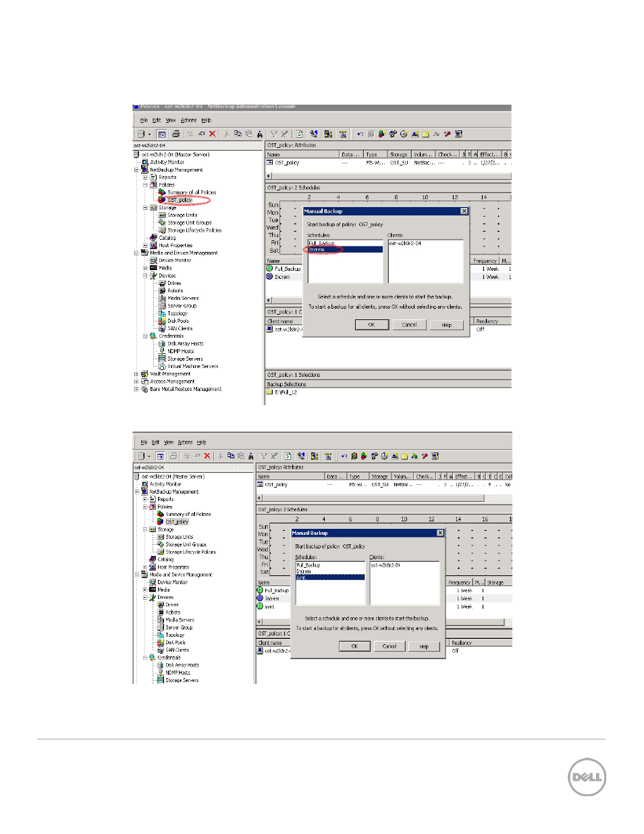Click Cancel in lower Manual Backup dialog
The width and height of the screenshot is (644, 834).
pos(390,646)
